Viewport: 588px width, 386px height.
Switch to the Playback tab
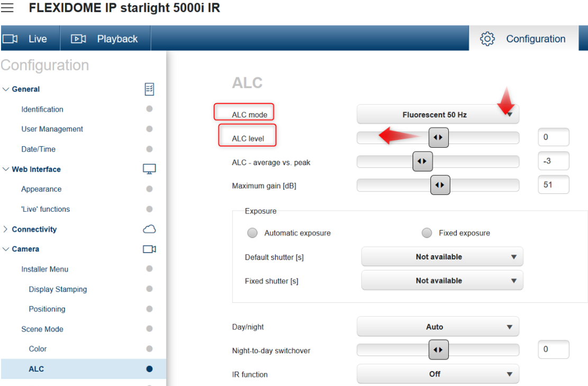(105, 38)
